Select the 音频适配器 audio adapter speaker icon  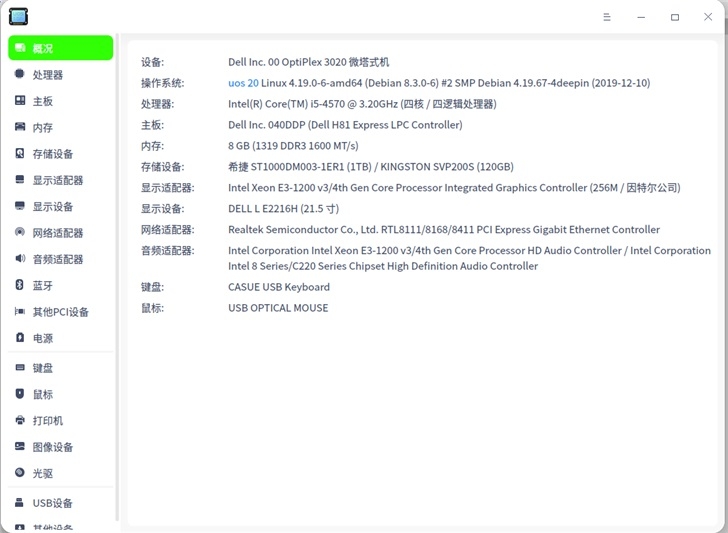pos(20,258)
